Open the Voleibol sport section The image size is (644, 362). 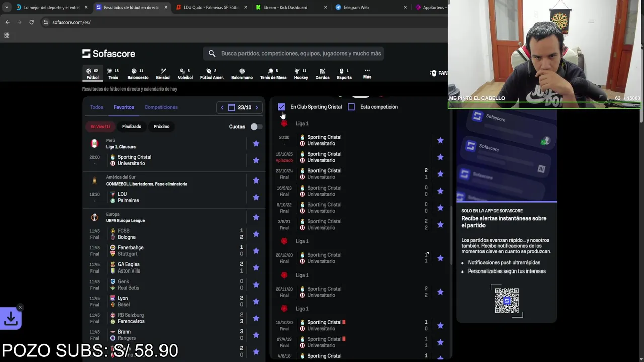185,74
